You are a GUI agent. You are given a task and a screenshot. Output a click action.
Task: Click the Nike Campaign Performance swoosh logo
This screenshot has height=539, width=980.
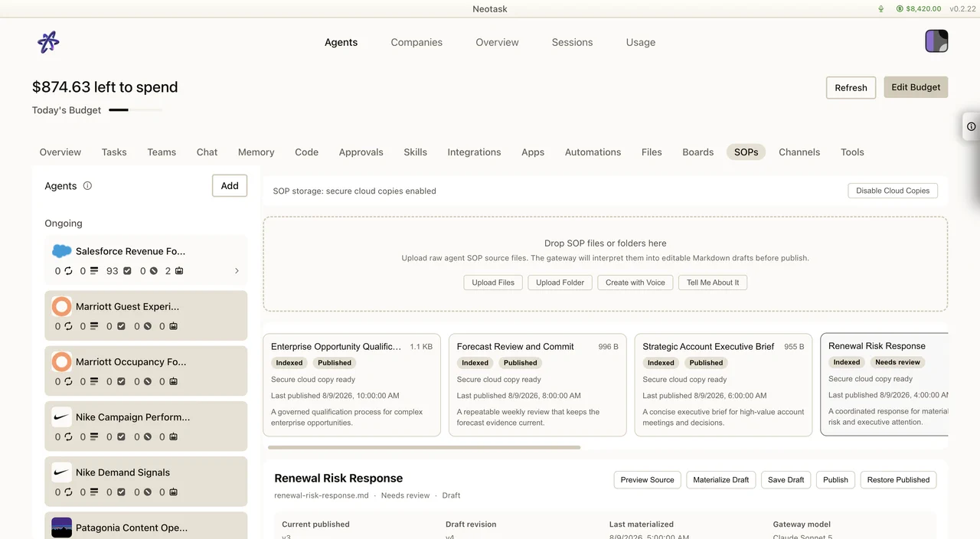tap(62, 417)
